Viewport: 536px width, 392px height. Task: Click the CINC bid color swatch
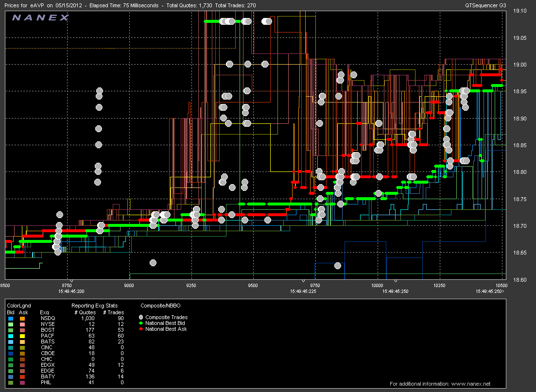click(x=11, y=348)
